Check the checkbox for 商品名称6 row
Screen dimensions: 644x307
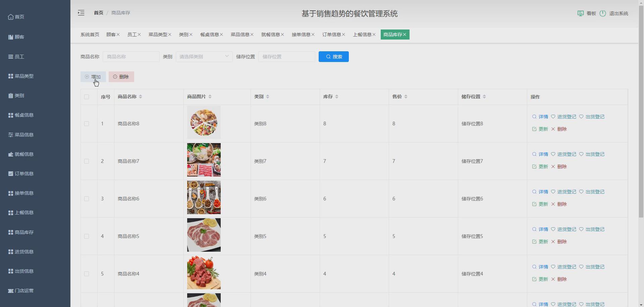[87, 198]
